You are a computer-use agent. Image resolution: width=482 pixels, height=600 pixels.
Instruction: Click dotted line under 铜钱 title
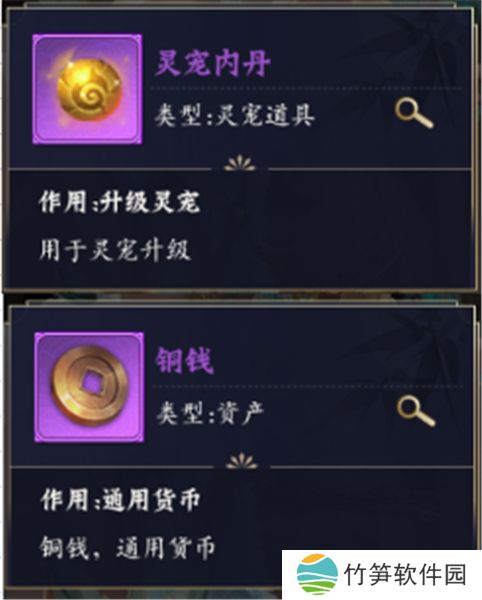[308, 386]
